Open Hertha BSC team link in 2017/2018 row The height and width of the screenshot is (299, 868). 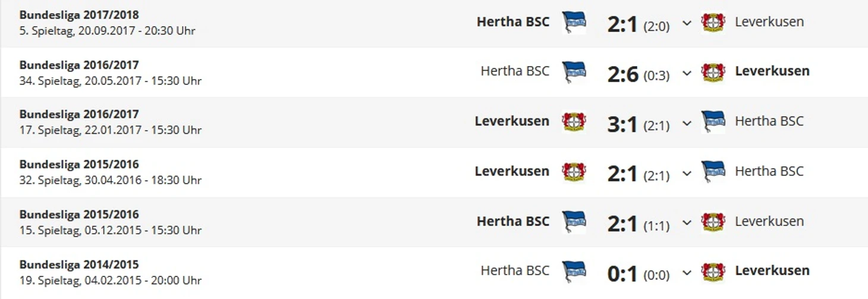coord(513,22)
